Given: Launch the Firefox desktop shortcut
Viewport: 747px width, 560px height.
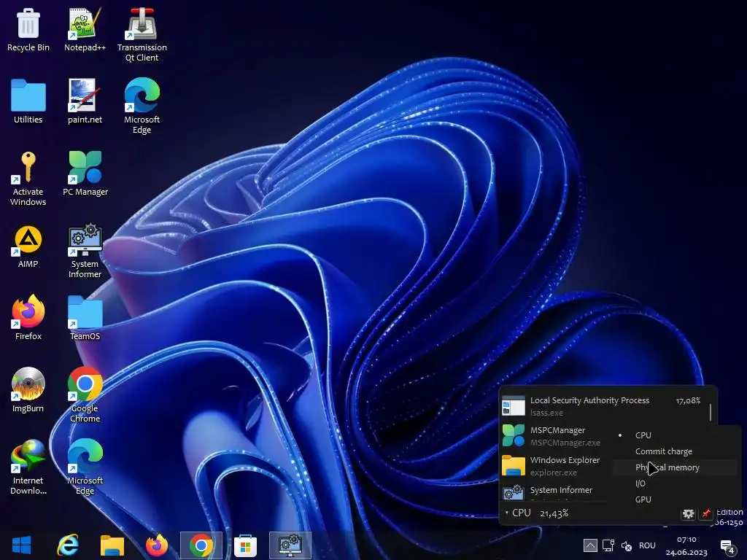Looking at the screenshot, I should point(28,318).
